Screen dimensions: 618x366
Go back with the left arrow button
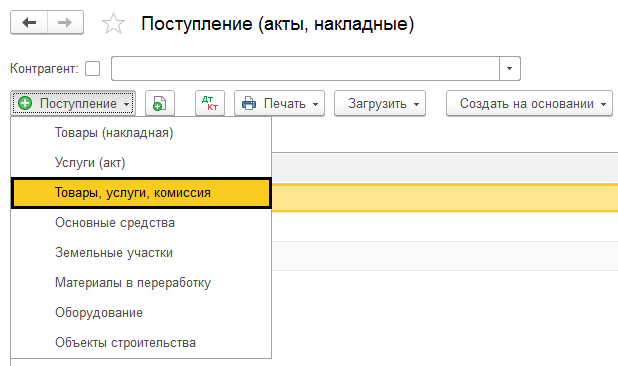click(x=29, y=22)
